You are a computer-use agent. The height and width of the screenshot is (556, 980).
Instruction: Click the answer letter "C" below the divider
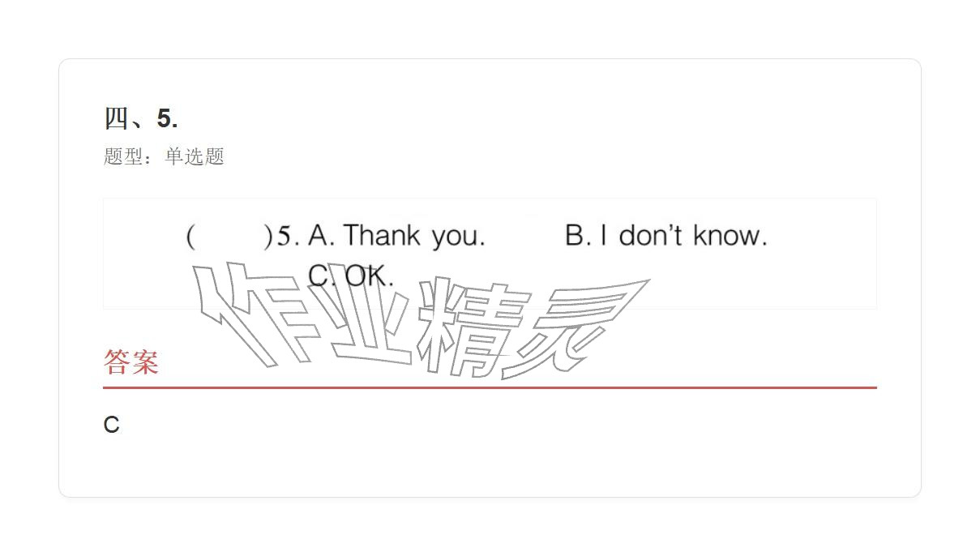pos(111,425)
